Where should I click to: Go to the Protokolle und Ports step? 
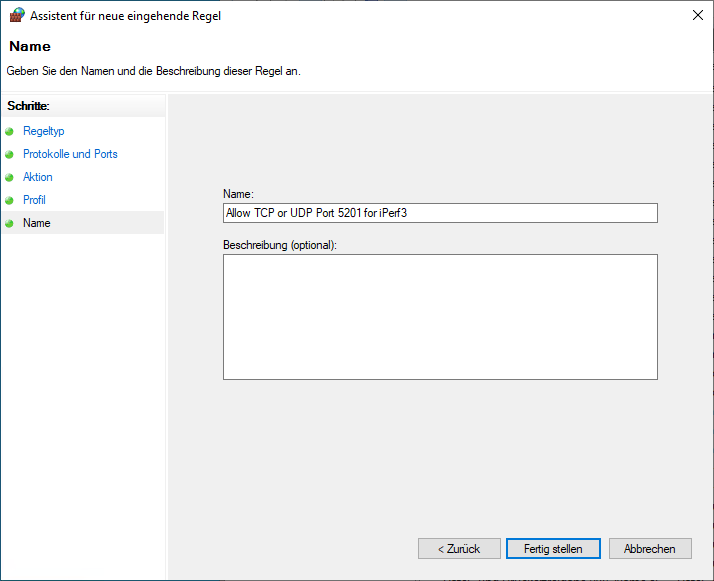tap(70, 154)
